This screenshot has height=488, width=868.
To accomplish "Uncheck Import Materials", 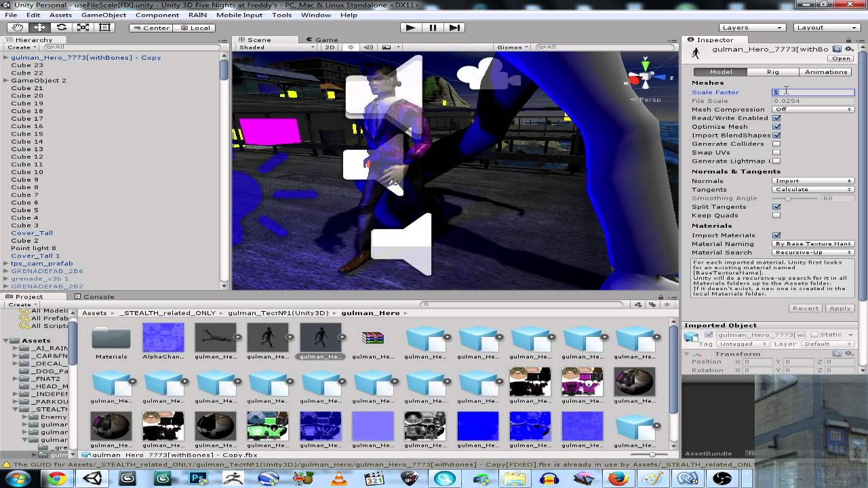I will coord(776,235).
